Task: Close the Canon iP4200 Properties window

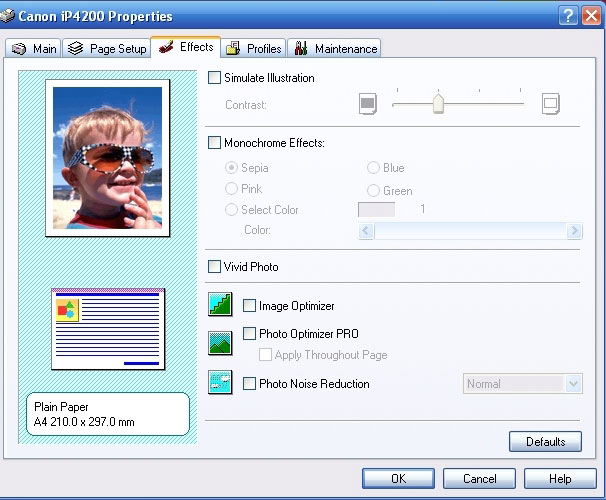Action: point(591,16)
